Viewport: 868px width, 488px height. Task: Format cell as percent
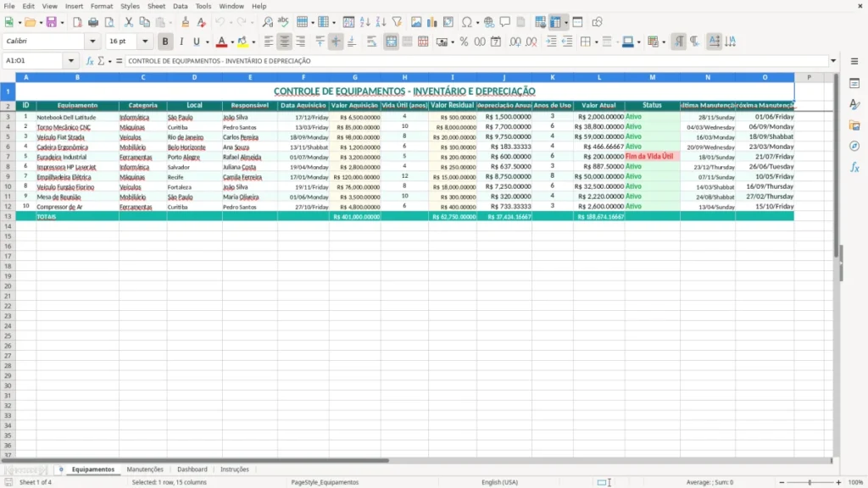[x=464, y=42]
